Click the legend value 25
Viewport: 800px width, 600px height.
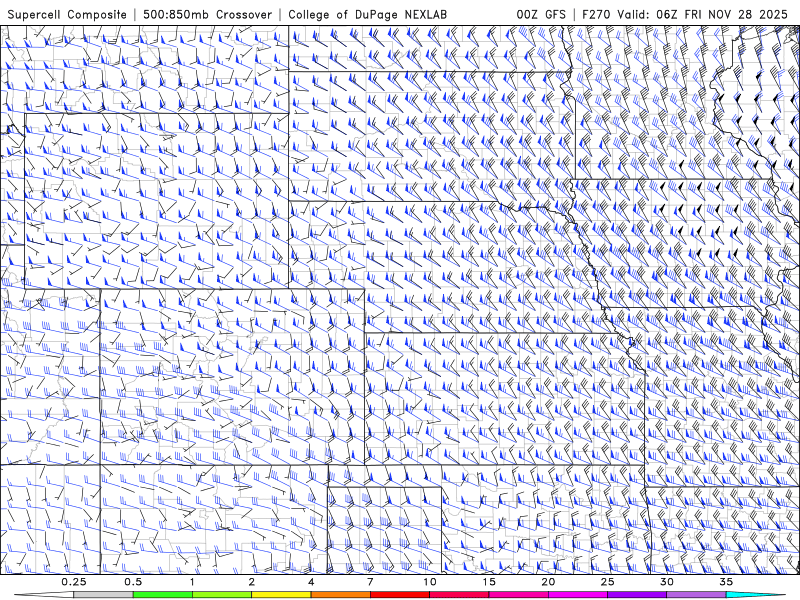[x=607, y=582]
